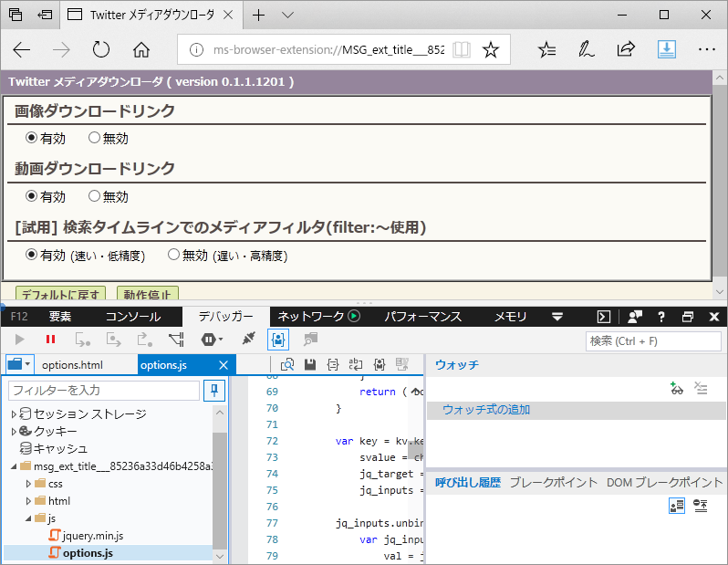Close the options.js file tab
This screenshot has width=728, height=565.
tap(224, 365)
